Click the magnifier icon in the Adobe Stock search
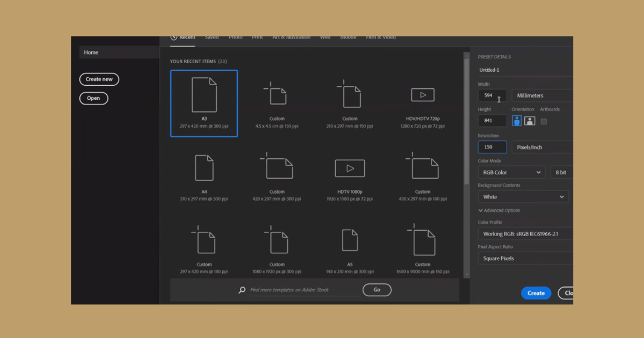Screen dimensions: 644x338 tap(242, 290)
